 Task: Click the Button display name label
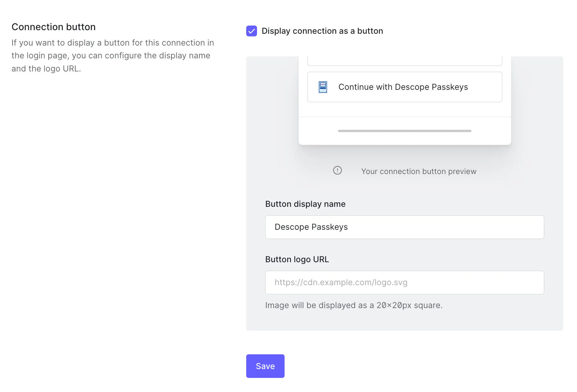tap(305, 204)
